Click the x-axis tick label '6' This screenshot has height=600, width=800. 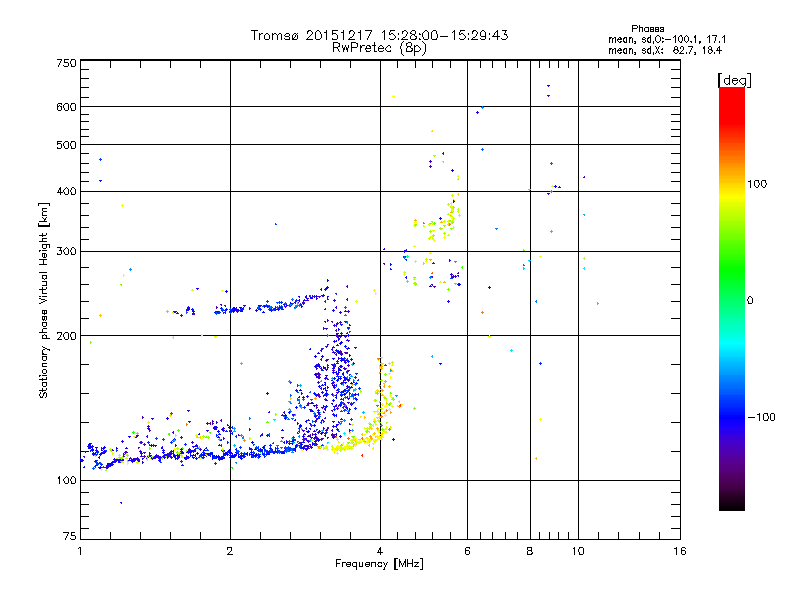pyautogui.click(x=467, y=551)
